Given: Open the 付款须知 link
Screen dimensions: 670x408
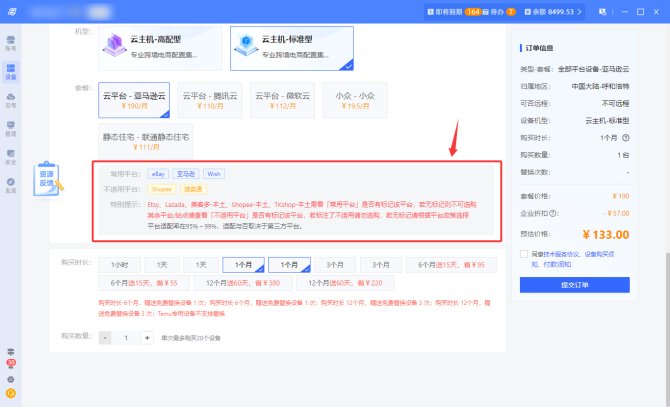Looking at the screenshot, I should tap(557, 264).
